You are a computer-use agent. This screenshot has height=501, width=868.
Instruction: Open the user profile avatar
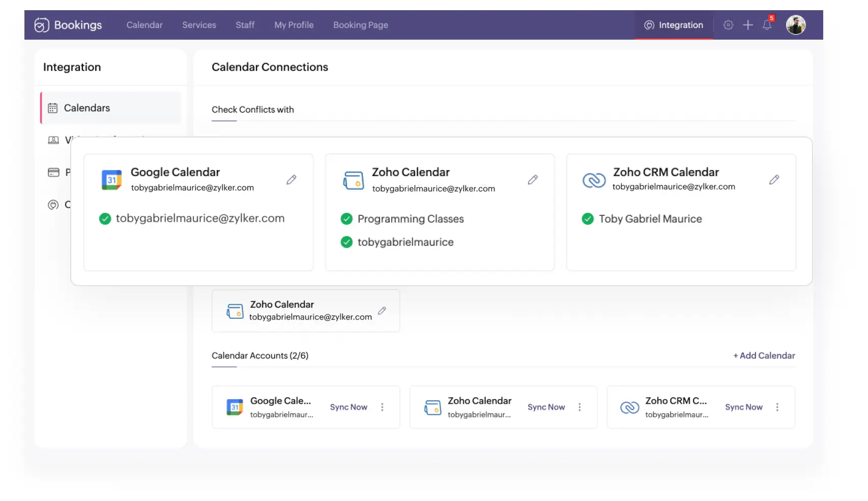(795, 25)
